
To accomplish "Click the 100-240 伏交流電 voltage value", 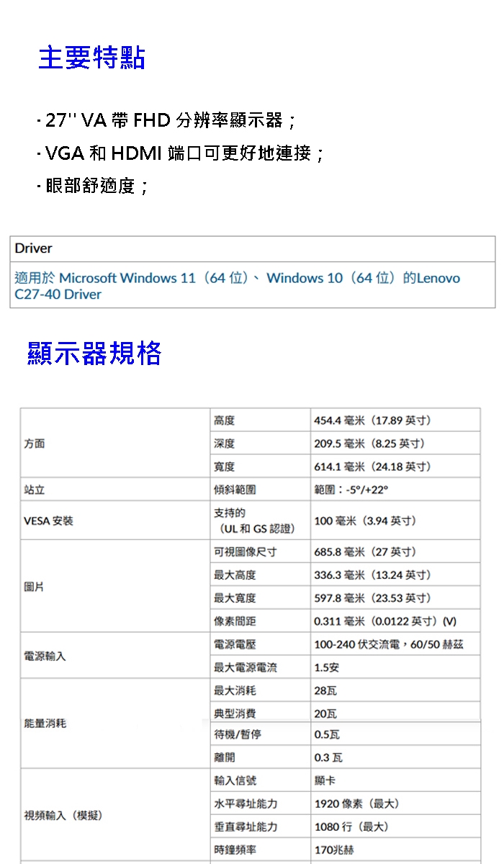I will click(389, 644).
